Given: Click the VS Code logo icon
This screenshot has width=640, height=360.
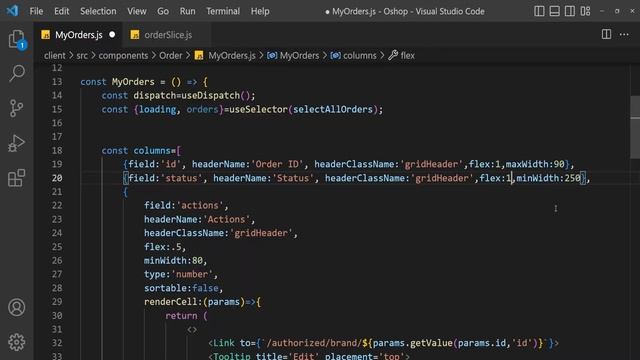Looking at the screenshot, I should [x=12, y=11].
